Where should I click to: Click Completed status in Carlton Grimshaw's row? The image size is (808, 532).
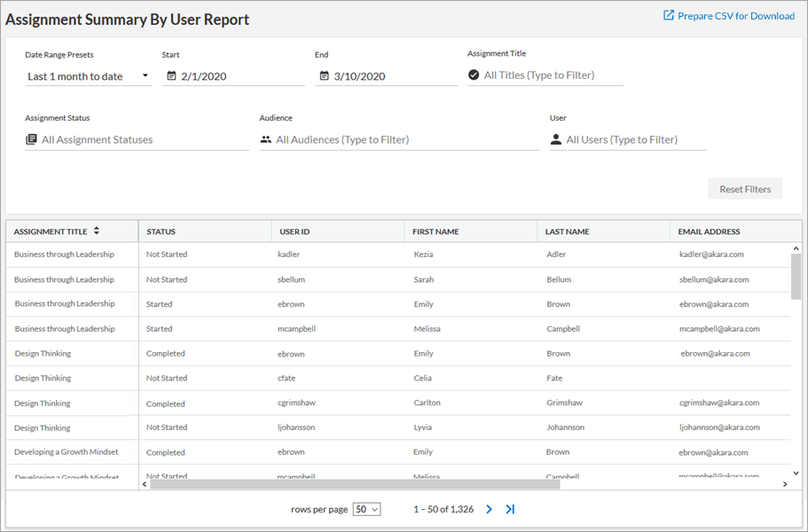(x=165, y=403)
